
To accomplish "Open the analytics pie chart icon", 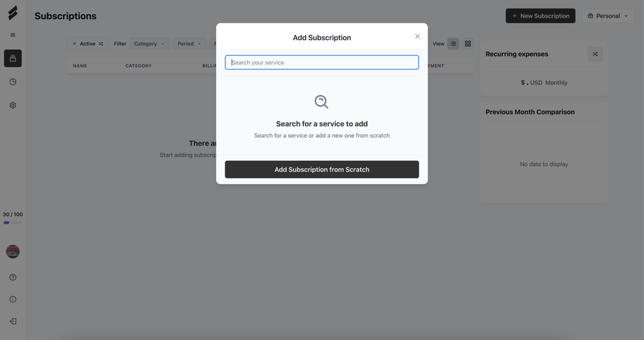I will 13,82.
